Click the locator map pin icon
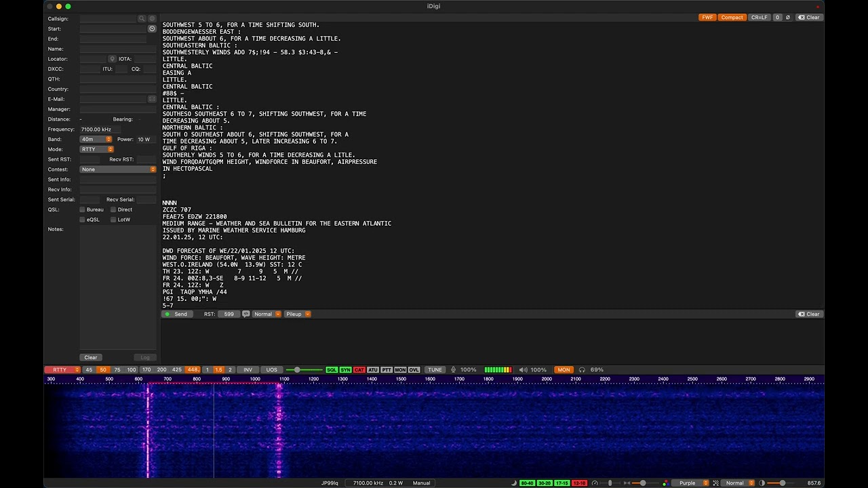 [x=113, y=59]
